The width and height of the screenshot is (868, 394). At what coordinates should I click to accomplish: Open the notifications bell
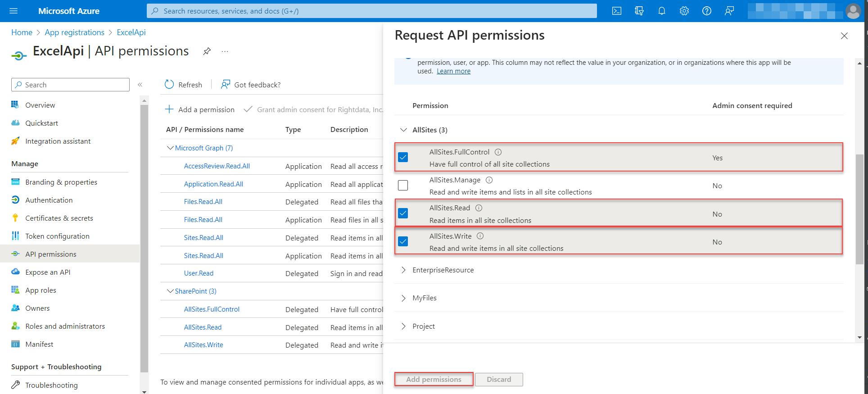click(662, 11)
